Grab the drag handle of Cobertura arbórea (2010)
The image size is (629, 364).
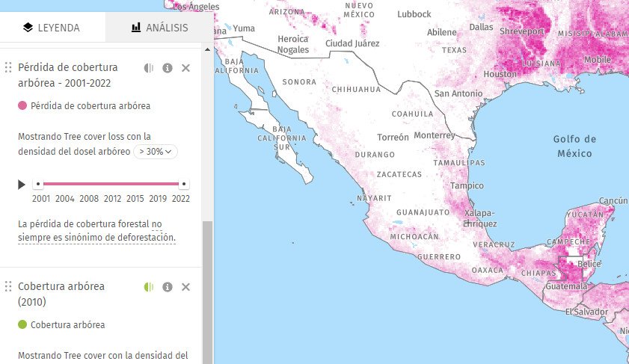pyautogui.click(x=8, y=287)
